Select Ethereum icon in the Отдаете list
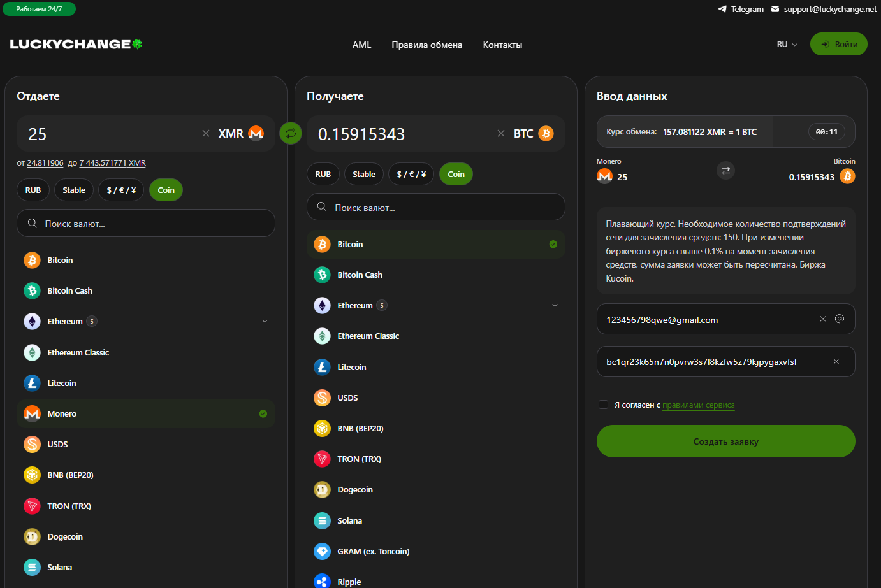The width and height of the screenshot is (881, 588). 32,321
